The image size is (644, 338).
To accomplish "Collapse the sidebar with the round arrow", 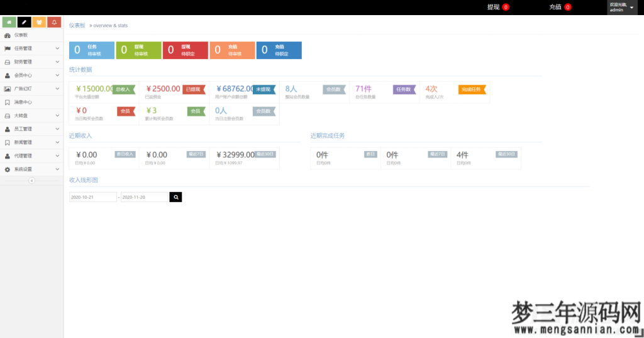I will pos(31,181).
